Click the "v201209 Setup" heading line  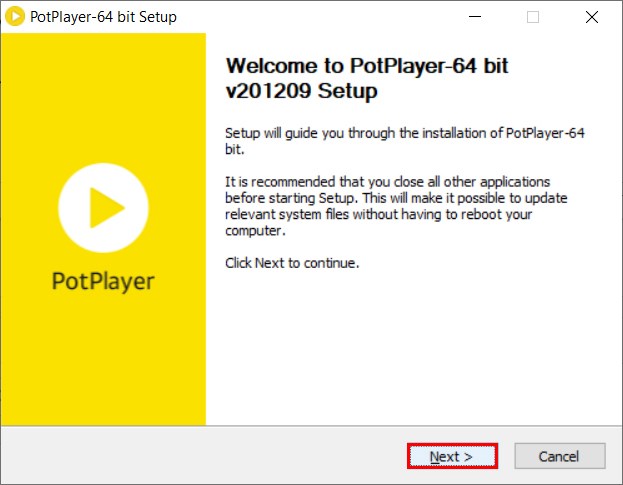(x=302, y=91)
